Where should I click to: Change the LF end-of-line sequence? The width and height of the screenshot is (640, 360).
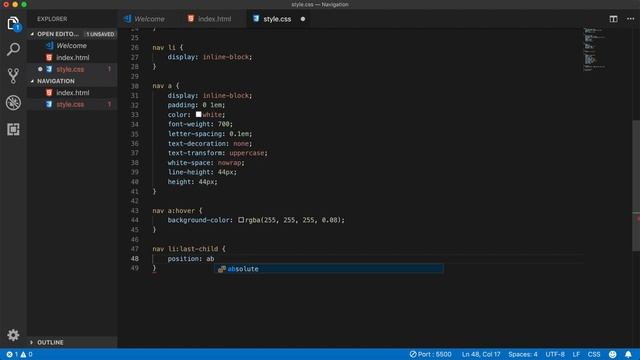coord(576,354)
